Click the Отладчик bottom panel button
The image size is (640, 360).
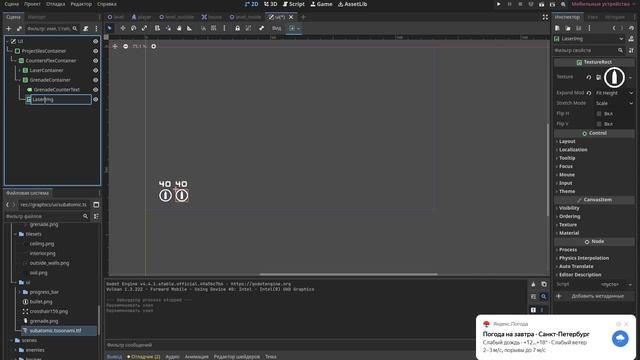point(143,357)
